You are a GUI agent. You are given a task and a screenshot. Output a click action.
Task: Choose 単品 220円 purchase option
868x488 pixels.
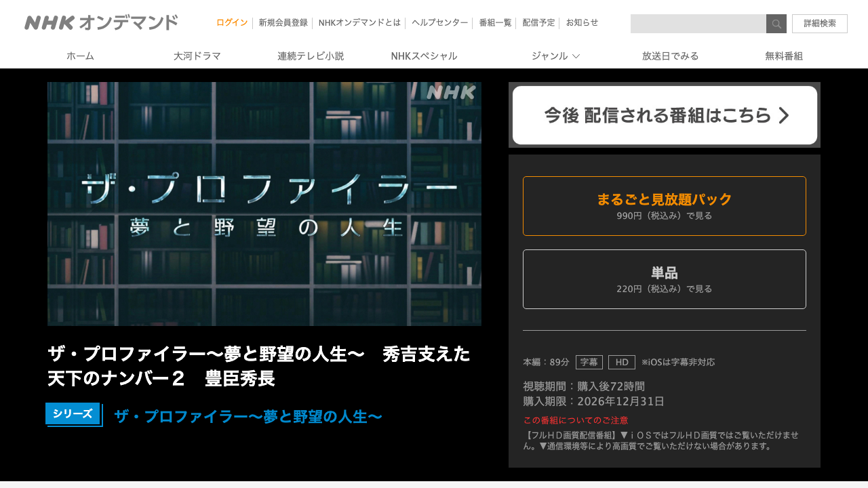[x=665, y=279]
